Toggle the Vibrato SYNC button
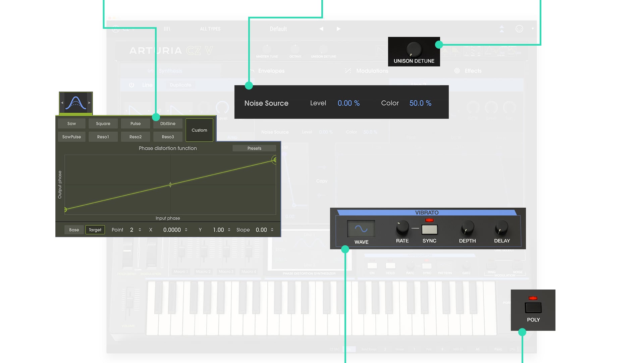Screen dimensions: 644x363 pos(429,229)
